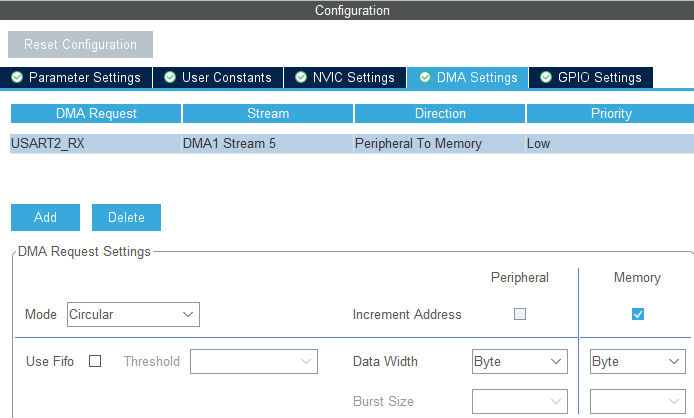This screenshot has width=694, height=418.
Task: Open the Mode dropdown showing Circular
Action: click(x=133, y=314)
